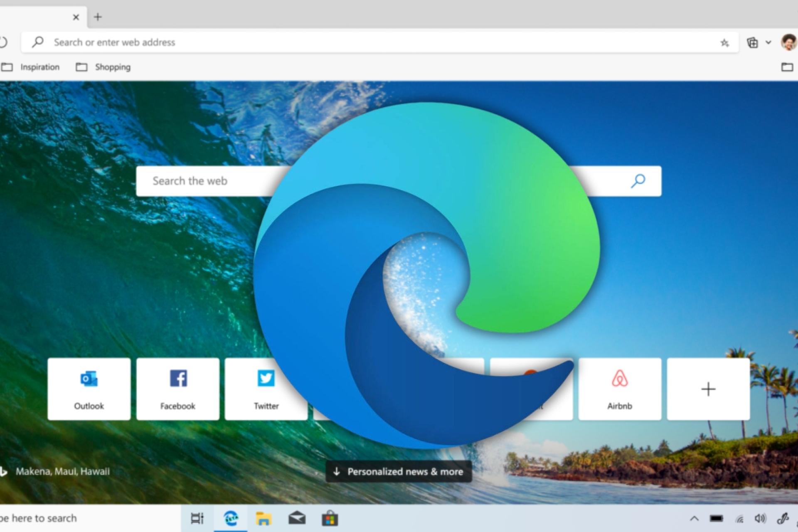Add a new quick link tile

[x=708, y=389]
